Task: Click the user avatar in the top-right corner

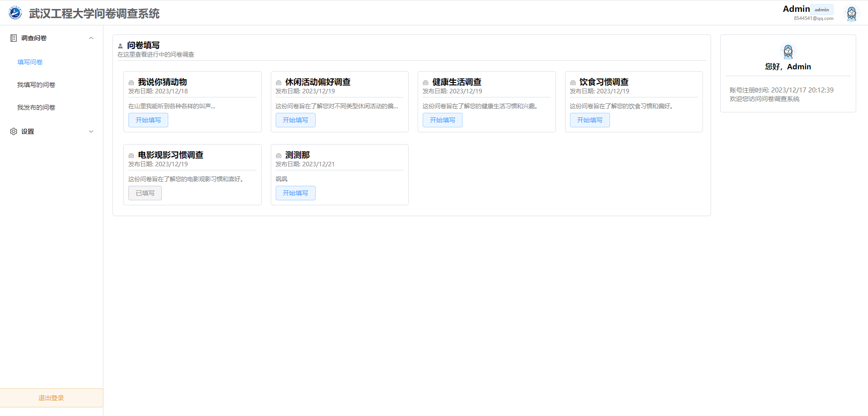Action: point(851,14)
